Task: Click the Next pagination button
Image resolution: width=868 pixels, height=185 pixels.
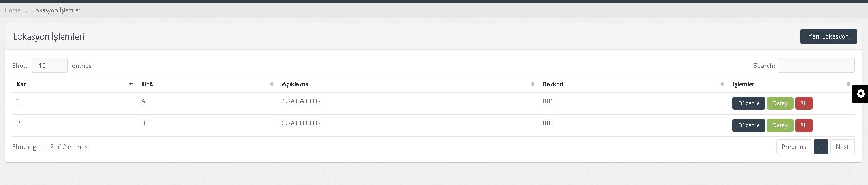Action: [842, 147]
